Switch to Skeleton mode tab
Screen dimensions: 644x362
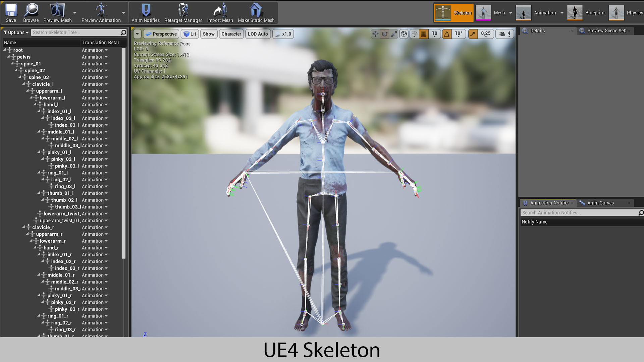point(453,13)
